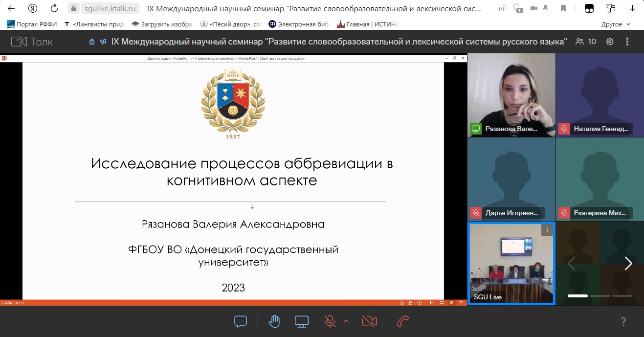Open the Электронная библ bookmark

[299, 24]
